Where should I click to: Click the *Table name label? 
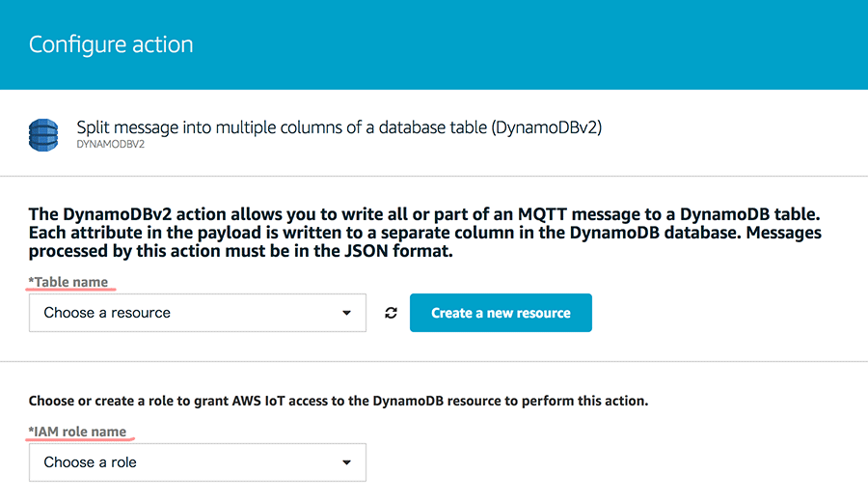pyautogui.click(x=68, y=282)
